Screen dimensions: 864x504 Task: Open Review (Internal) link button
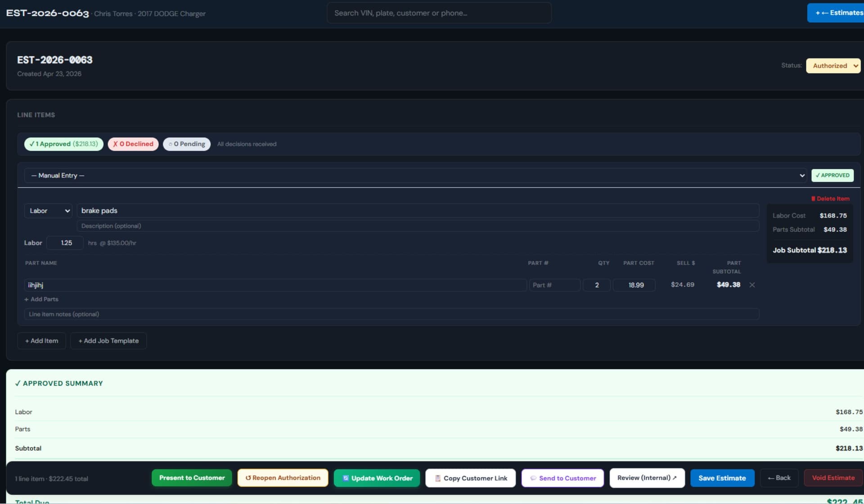pos(647,478)
